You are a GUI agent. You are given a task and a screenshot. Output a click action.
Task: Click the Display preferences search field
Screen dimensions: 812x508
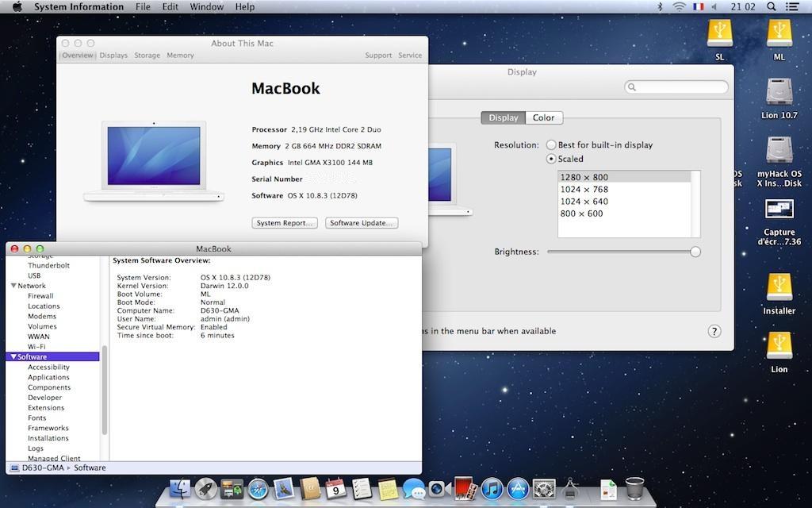click(x=676, y=87)
